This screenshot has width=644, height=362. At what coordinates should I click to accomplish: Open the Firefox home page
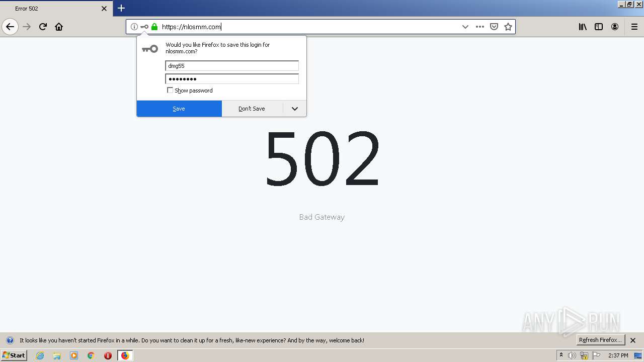pyautogui.click(x=59, y=27)
